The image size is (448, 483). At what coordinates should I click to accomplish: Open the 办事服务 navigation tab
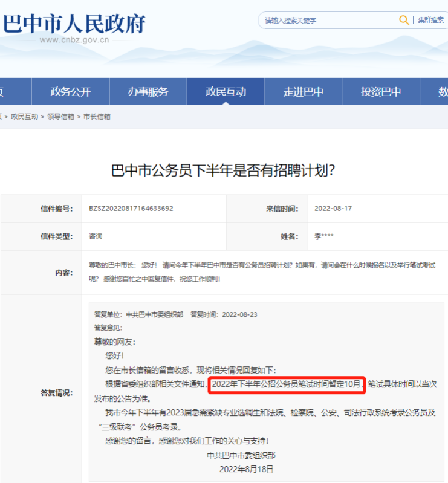pyautogui.click(x=148, y=92)
